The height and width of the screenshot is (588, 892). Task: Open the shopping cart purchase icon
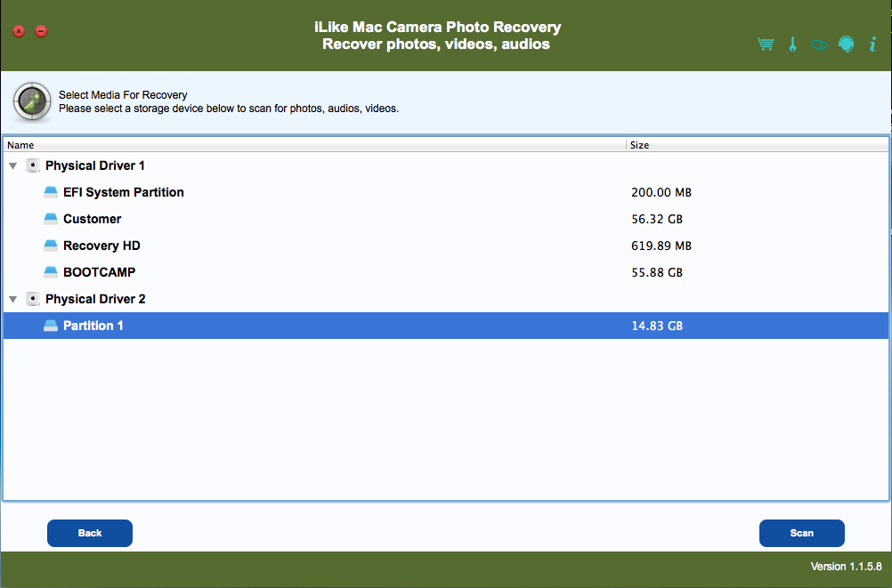[766, 44]
